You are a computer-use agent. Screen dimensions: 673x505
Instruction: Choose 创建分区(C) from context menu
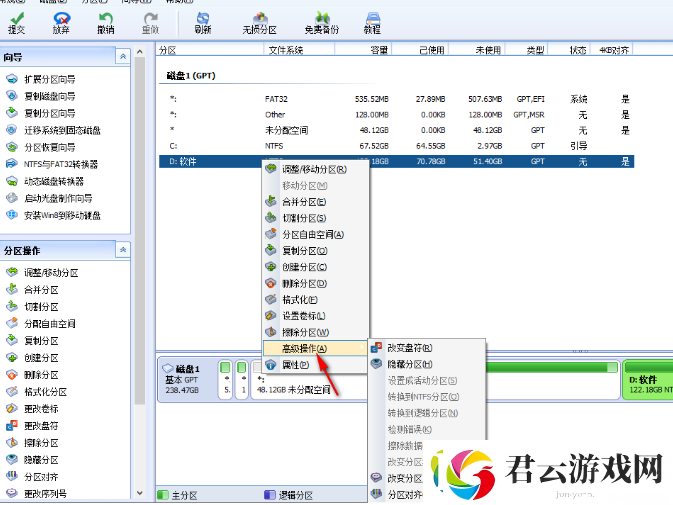click(x=315, y=267)
